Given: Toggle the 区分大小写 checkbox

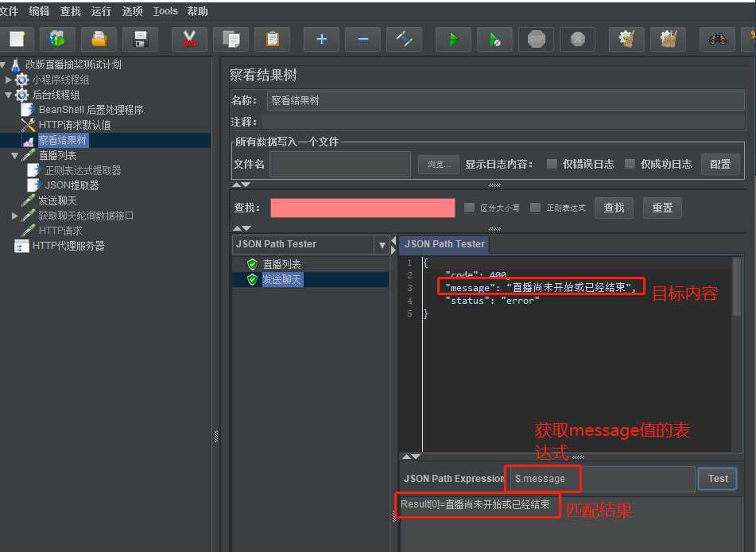Looking at the screenshot, I should pos(469,208).
